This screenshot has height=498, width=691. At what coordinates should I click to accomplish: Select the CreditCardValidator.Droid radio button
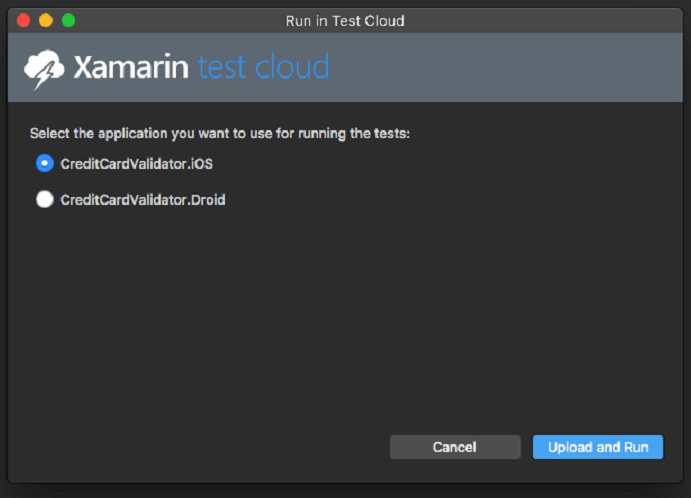coord(45,199)
